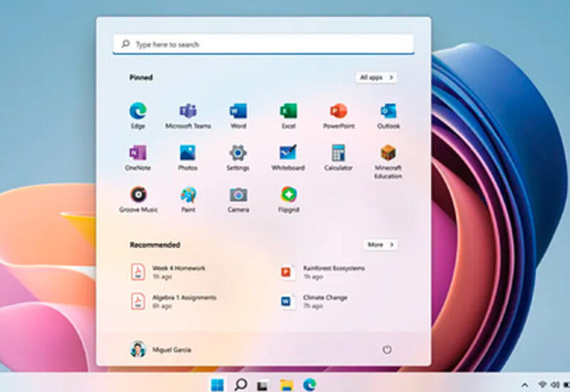Open the Edge pinned app
Screen dimensions: 570x392
pos(138,115)
